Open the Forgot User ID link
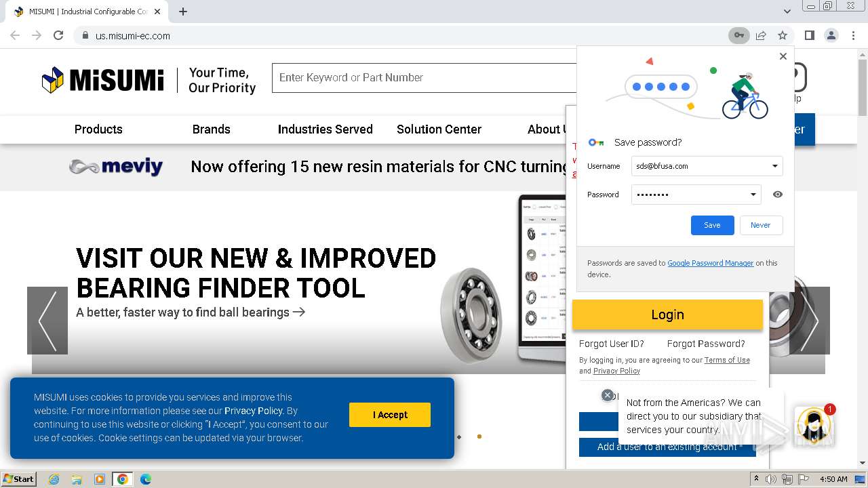Screen dimensions: 868x488 click(x=612, y=344)
